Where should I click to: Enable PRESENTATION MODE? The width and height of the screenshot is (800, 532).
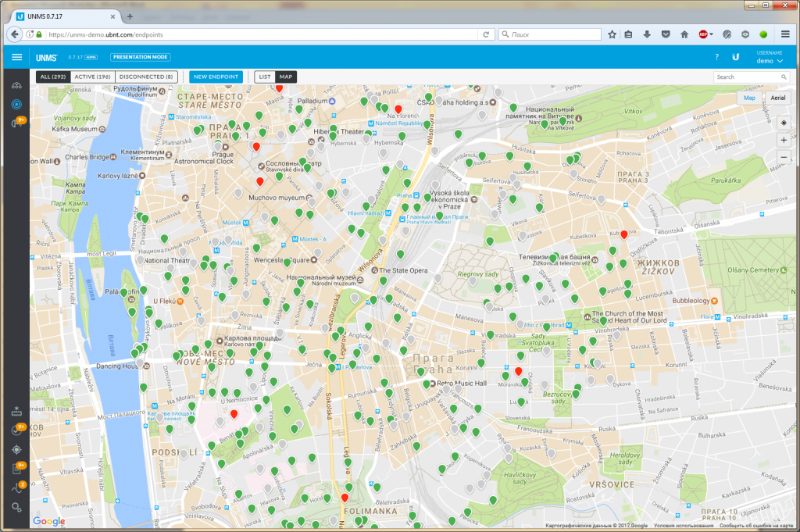click(140, 57)
